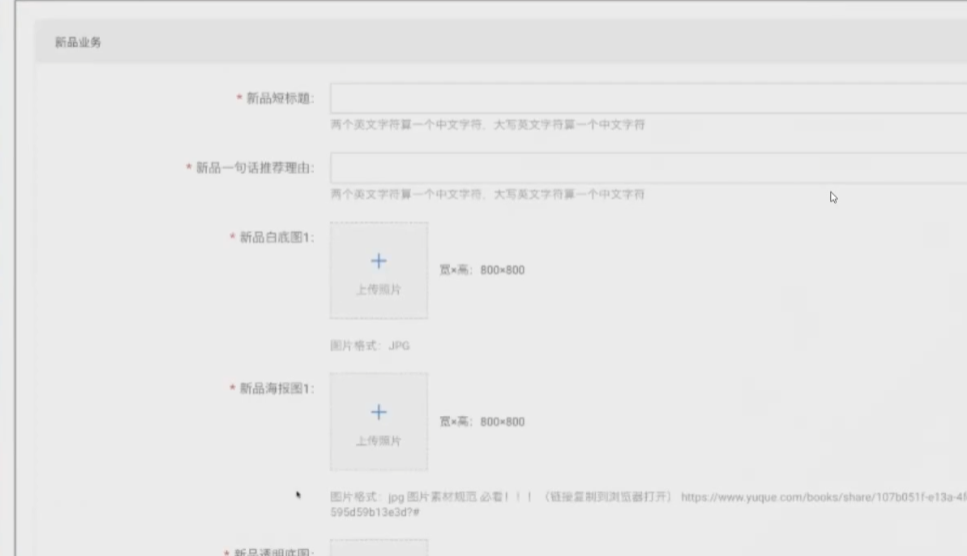This screenshot has width=967, height=556.
Task: Click the character hint below 新品短标题
Action: (487, 125)
